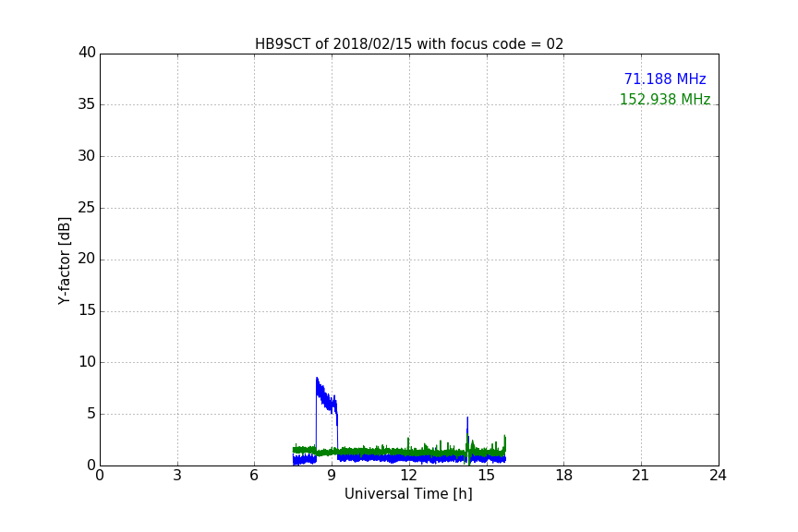Click the 'Y-factor [dB]' axis label
The image size is (798, 532).
pyautogui.click(x=64, y=260)
